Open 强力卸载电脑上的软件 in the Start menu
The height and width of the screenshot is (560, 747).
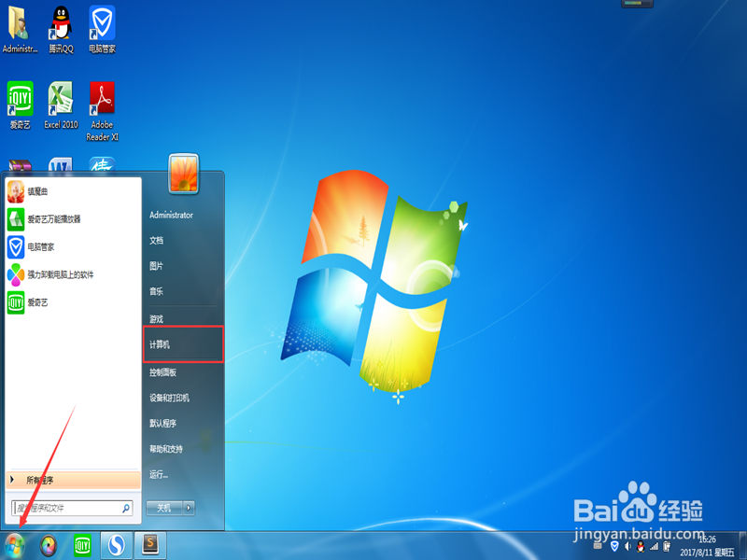coord(74,274)
